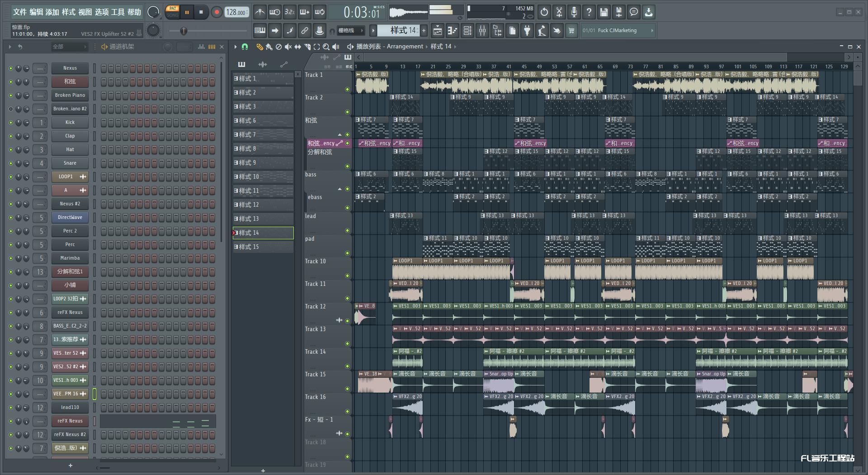The width and height of the screenshot is (868, 475).
Task: Mute the Kick channel LED
Action: 11,123
